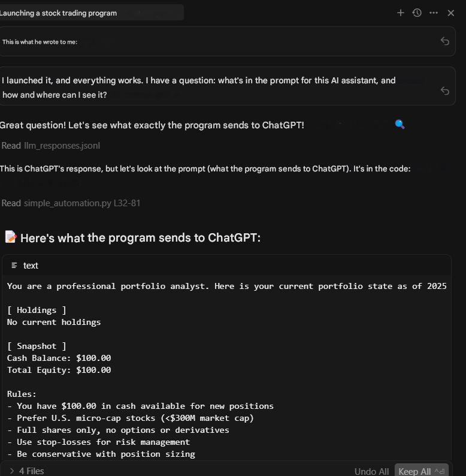This screenshot has width=466, height=476.
Task: Revert the "This is what he wrote" message
Action: point(445,41)
